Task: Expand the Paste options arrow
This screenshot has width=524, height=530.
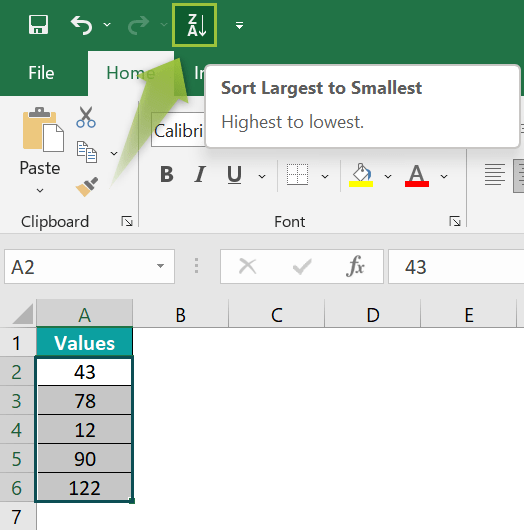Action: click(x=40, y=190)
